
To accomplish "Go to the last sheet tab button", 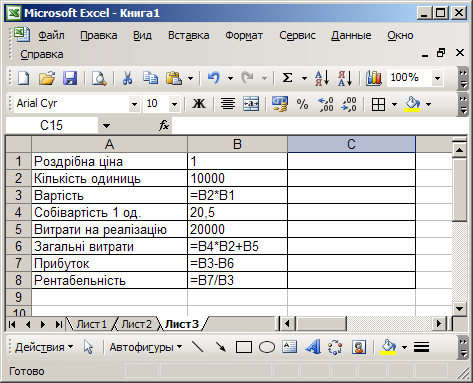I will [x=58, y=324].
